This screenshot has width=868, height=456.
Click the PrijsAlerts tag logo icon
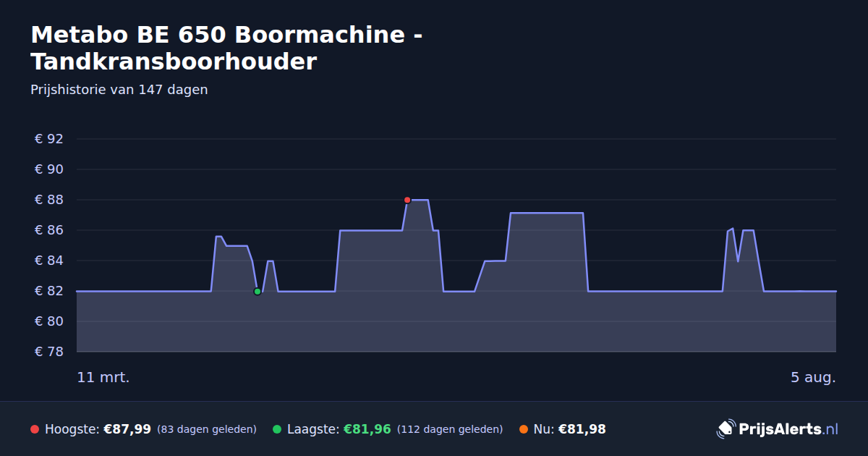[726, 429]
